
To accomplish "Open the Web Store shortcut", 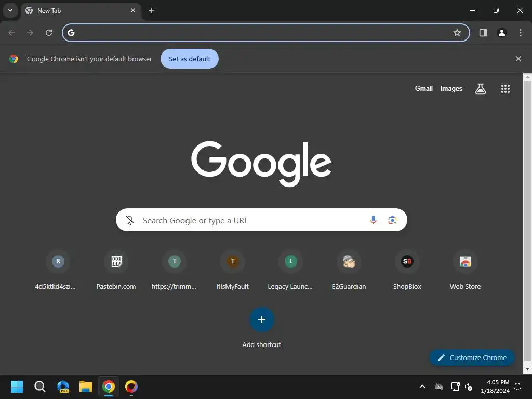I will 465,270.
